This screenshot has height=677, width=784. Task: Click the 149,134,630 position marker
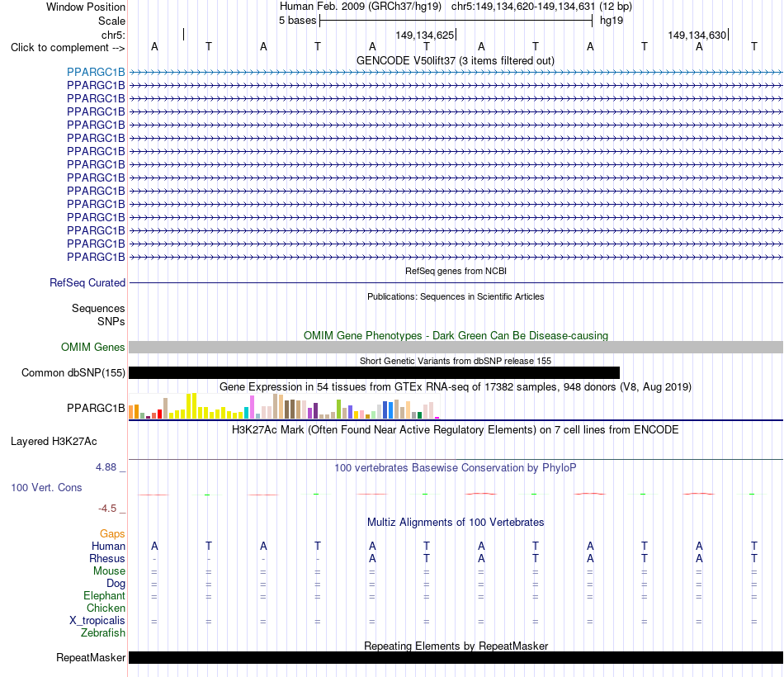click(697, 35)
